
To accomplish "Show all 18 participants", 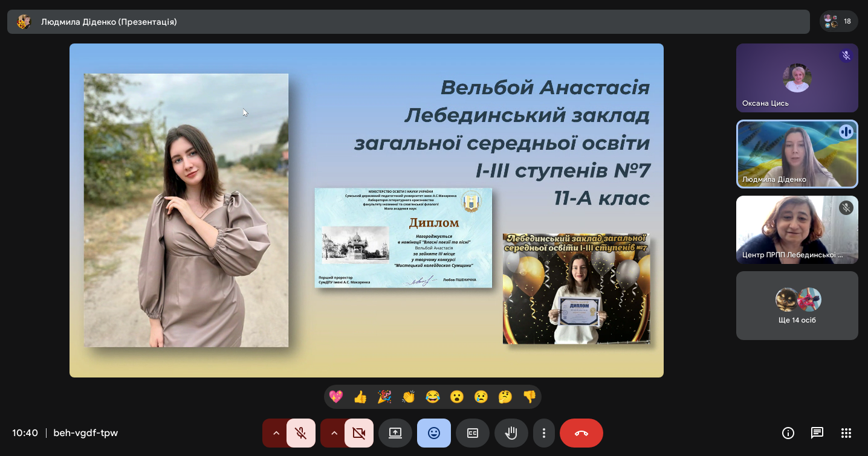I will [x=839, y=22].
